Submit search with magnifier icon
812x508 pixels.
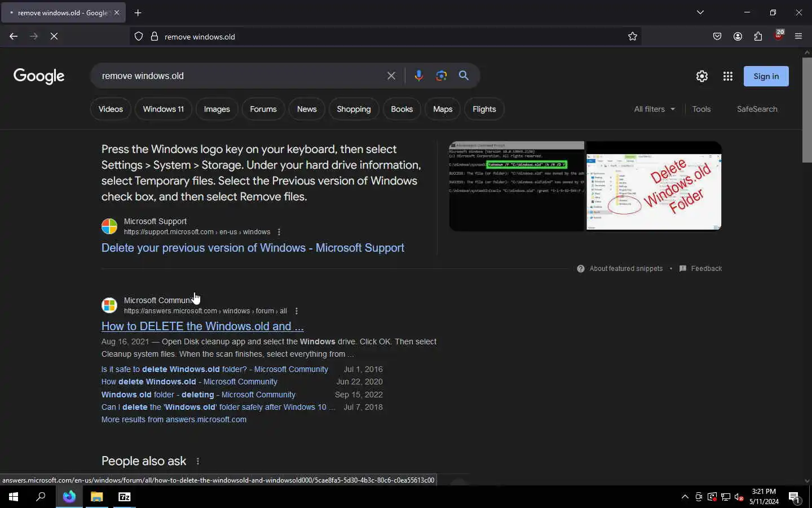[464, 76]
